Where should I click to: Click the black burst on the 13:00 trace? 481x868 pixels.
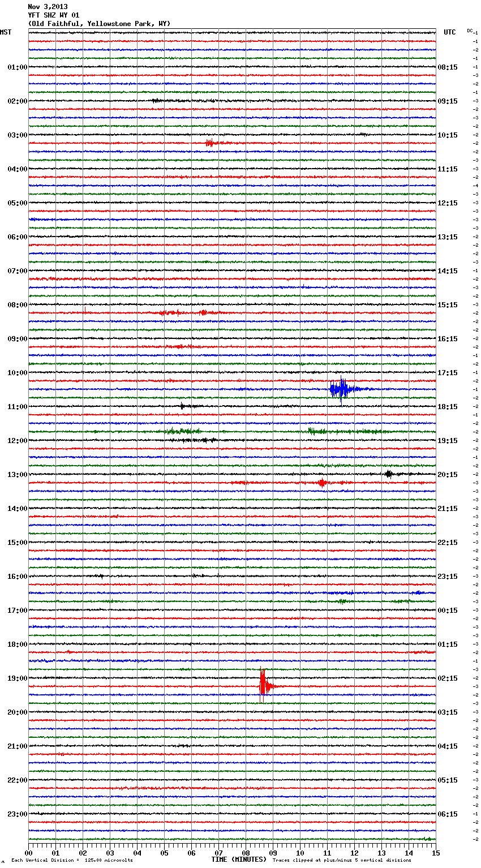(x=389, y=474)
